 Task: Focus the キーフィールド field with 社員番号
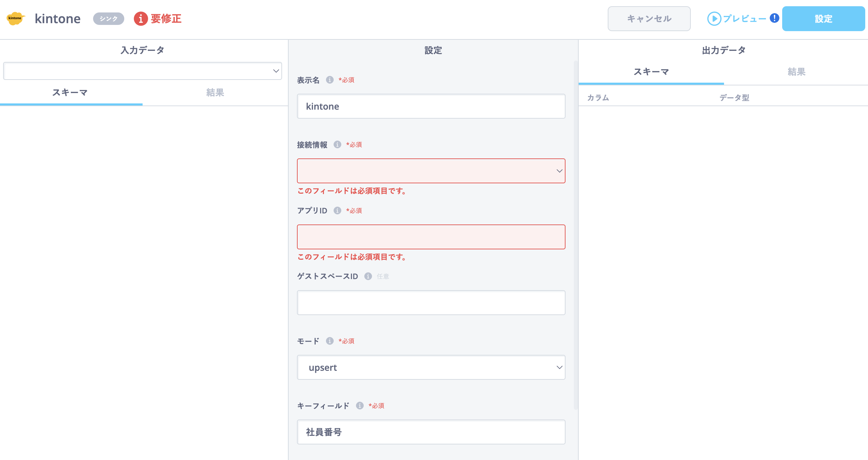431,432
